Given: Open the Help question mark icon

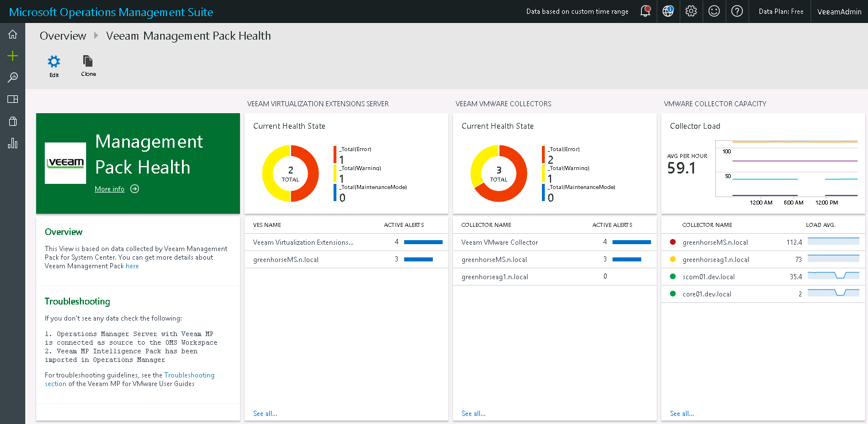Looking at the screenshot, I should tap(737, 11).
